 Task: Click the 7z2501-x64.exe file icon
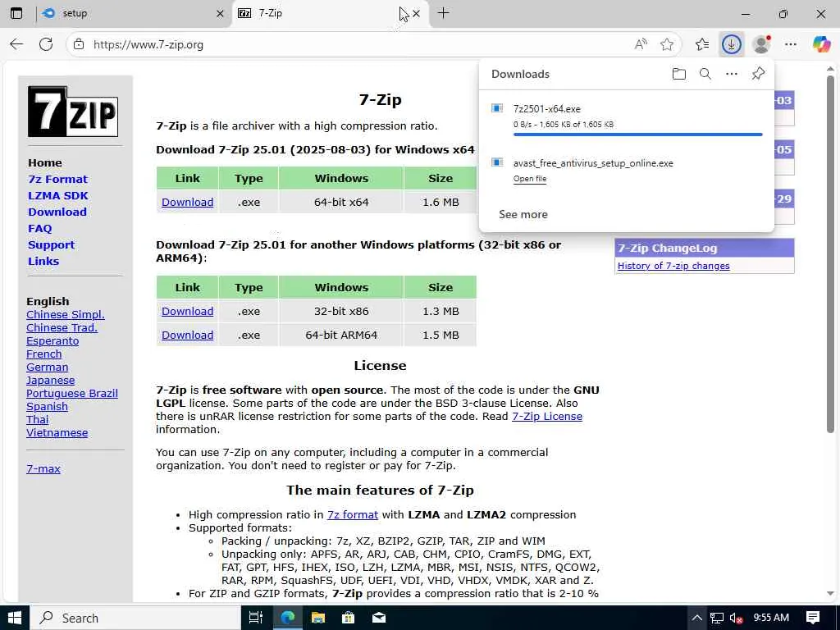click(x=497, y=108)
